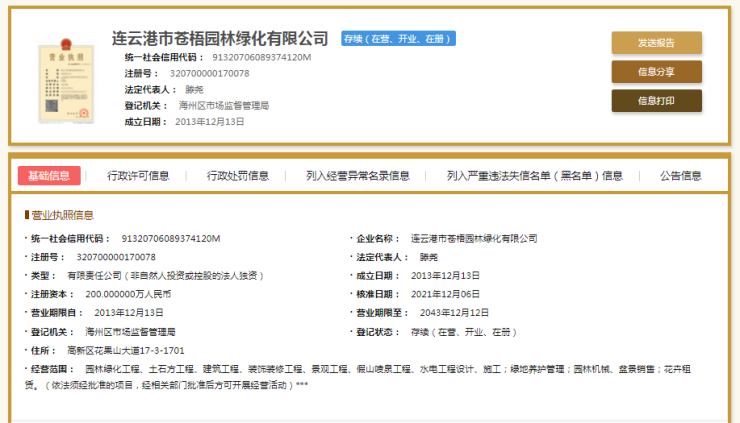
Task: Click header registration authority 海州区市场监督管理局
Action: (224, 105)
